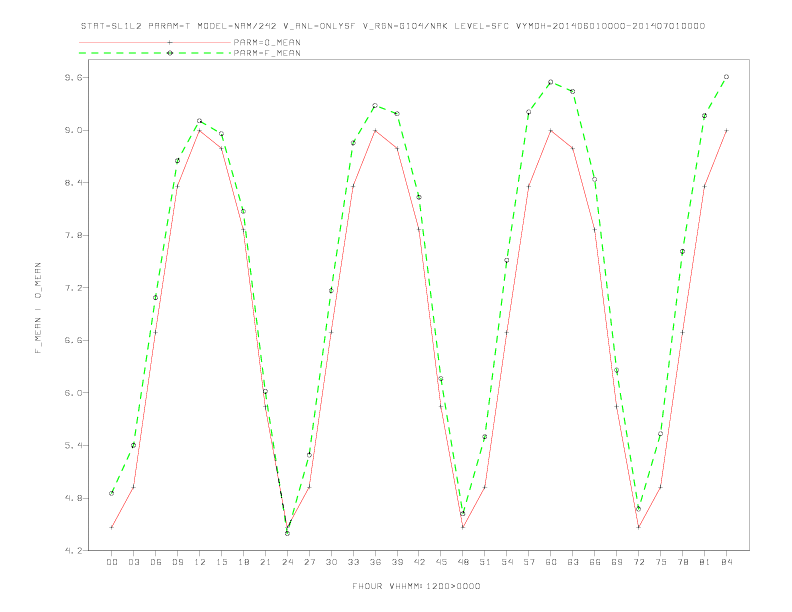Image resolution: width=792 pixels, height=612 pixels.
Task: Click y-axis tick value 5.4
Action: pos(73,445)
